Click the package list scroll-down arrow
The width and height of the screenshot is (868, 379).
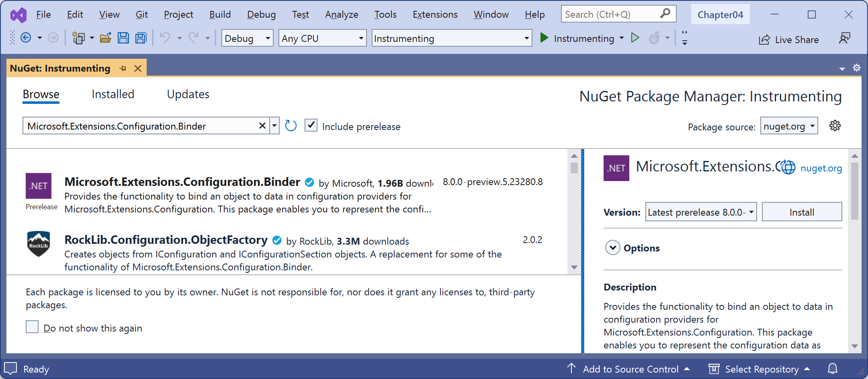(574, 268)
